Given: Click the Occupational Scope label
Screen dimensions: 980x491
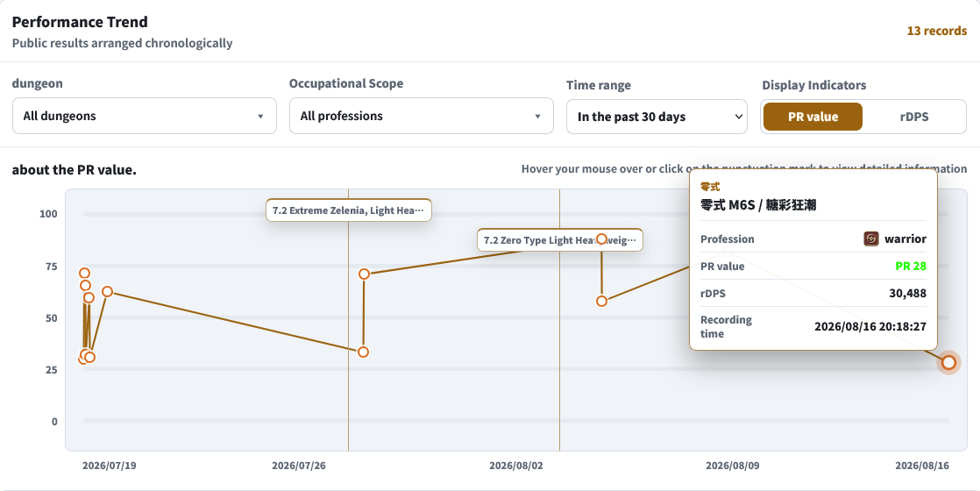Looking at the screenshot, I should 346,83.
